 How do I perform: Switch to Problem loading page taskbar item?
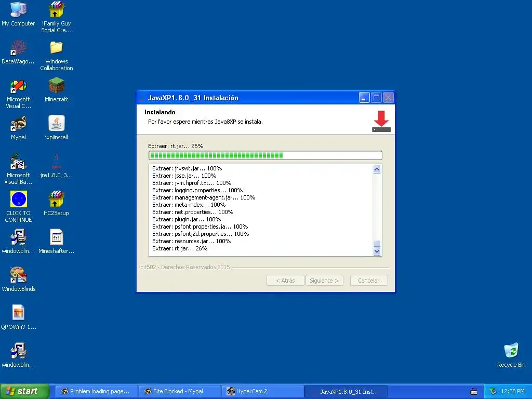point(96,392)
